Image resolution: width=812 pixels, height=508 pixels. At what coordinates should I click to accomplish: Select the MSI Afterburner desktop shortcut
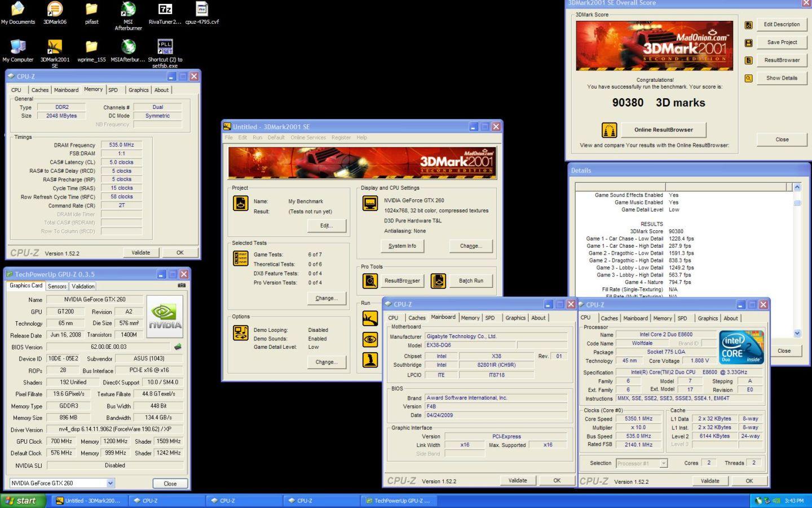pos(128,16)
